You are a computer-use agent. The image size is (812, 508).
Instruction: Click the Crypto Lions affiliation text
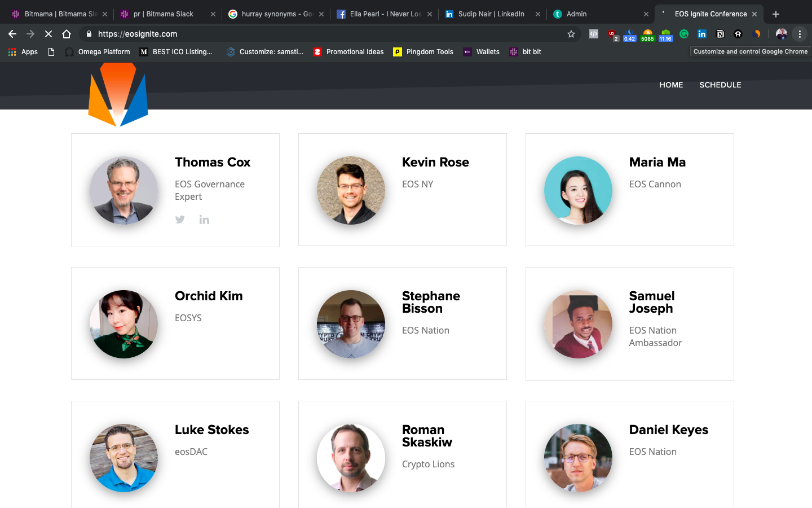tap(428, 464)
